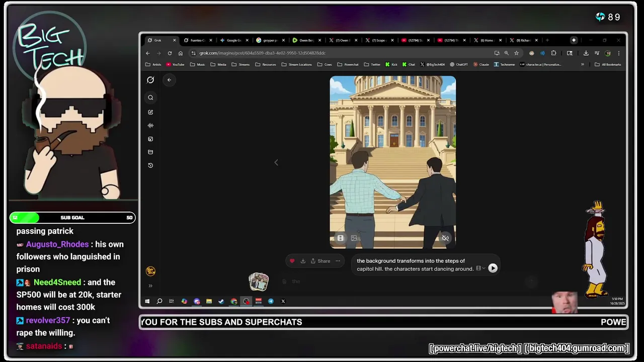Viewport: 644px width, 362px height.
Task: Open the three-dot more options menu
Action: coord(338,261)
